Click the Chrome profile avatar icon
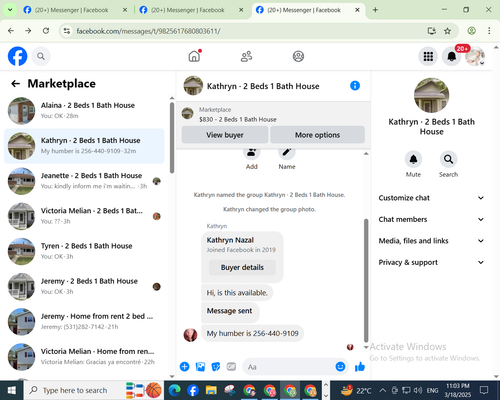The image size is (500, 400). click(471, 31)
